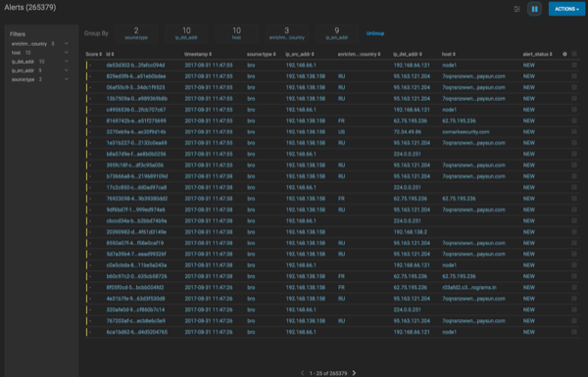Group alerts by source:type
The image size is (588, 377).
pyautogui.click(x=136, y=33)
